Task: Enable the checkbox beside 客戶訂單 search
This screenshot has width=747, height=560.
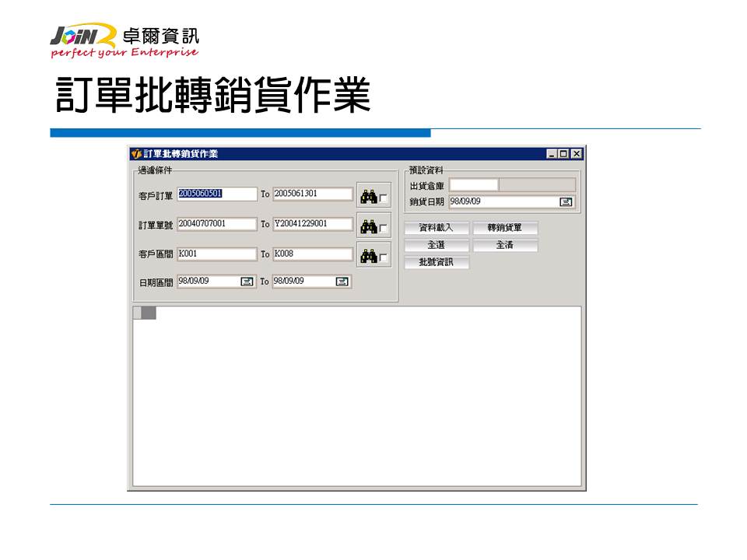Action: pyautogui.click(x=384, y=199)
